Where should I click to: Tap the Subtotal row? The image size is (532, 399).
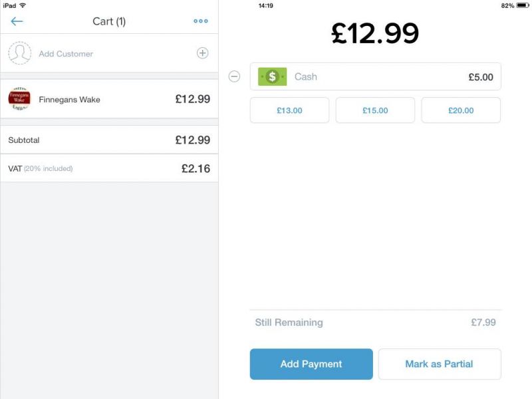point(109,140)
